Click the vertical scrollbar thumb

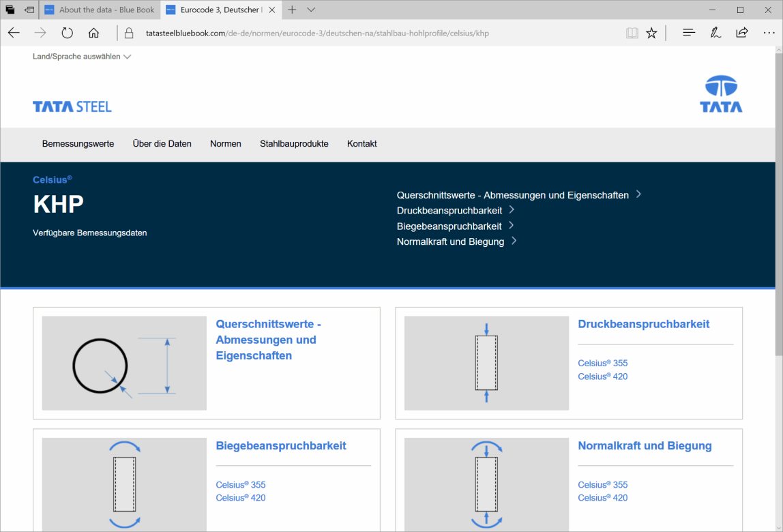coord(779,204)
